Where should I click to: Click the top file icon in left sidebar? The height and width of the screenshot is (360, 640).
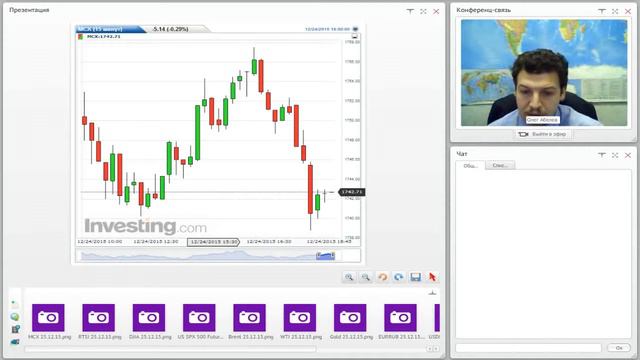(x=15, y=304)
